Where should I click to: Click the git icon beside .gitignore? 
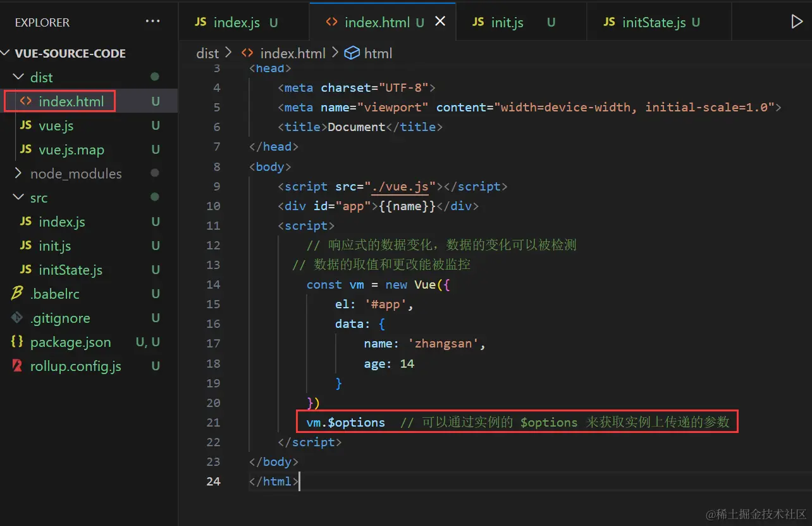(18, 318)
